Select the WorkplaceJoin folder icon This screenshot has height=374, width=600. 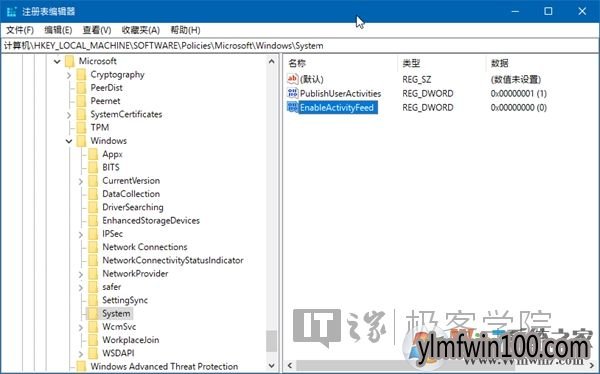click(x=93, y=340)
